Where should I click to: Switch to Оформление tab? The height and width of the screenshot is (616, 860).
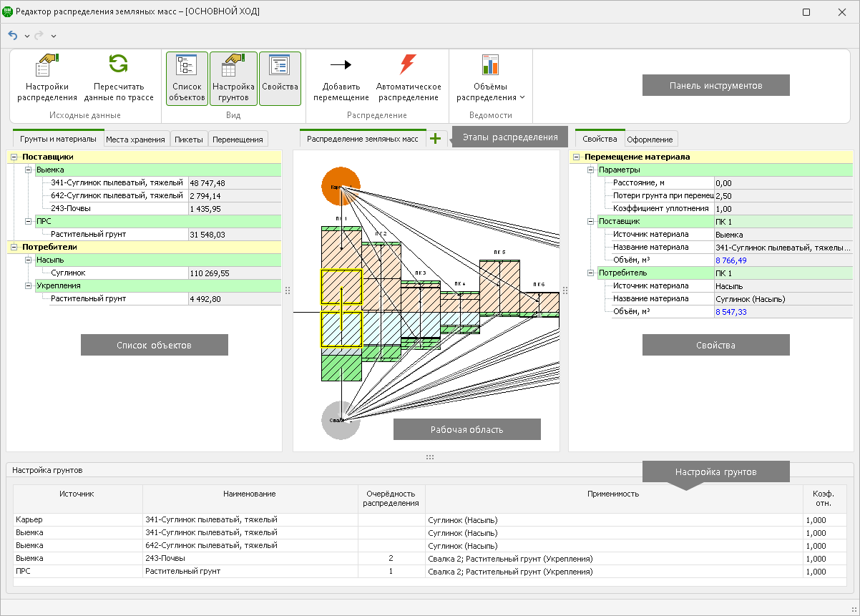[650, 140]
